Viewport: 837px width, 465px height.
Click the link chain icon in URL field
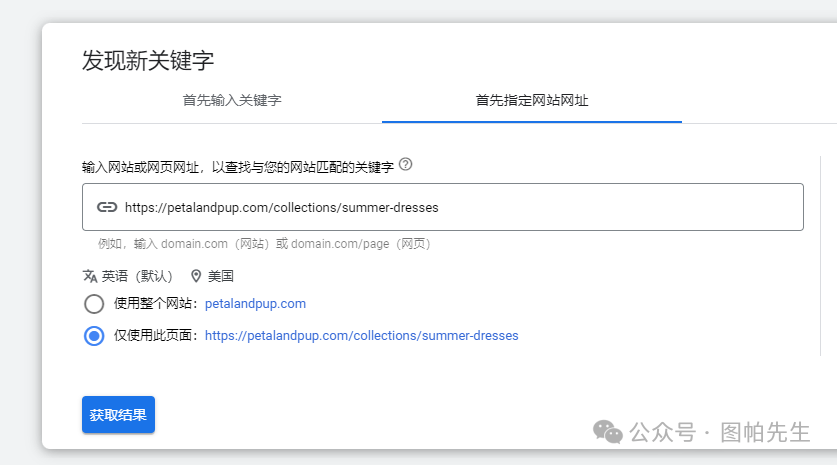pyautogui.click(x=106, y=207)
